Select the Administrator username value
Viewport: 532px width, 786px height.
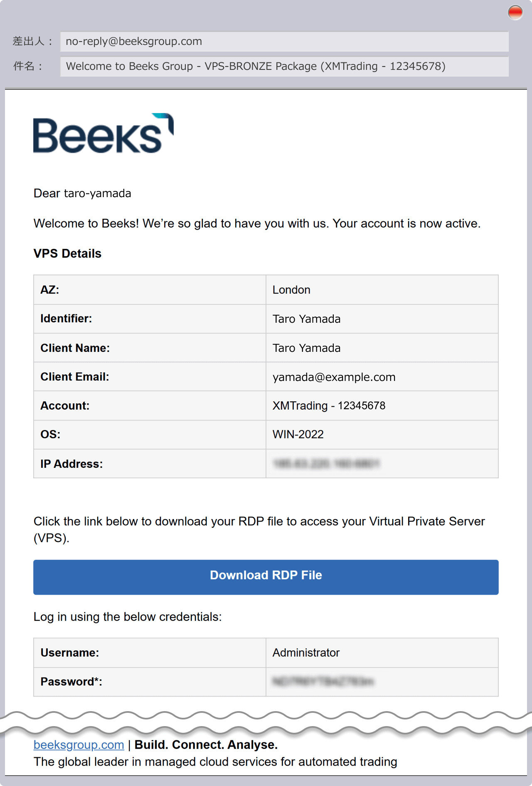[306, 653]
